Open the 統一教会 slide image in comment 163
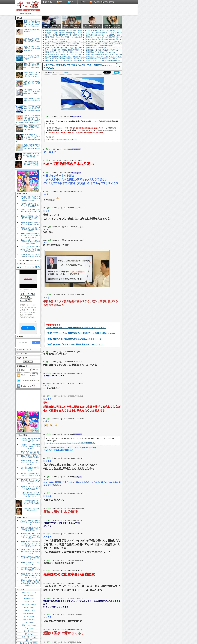197x644 pixels. tap(77, 269)
